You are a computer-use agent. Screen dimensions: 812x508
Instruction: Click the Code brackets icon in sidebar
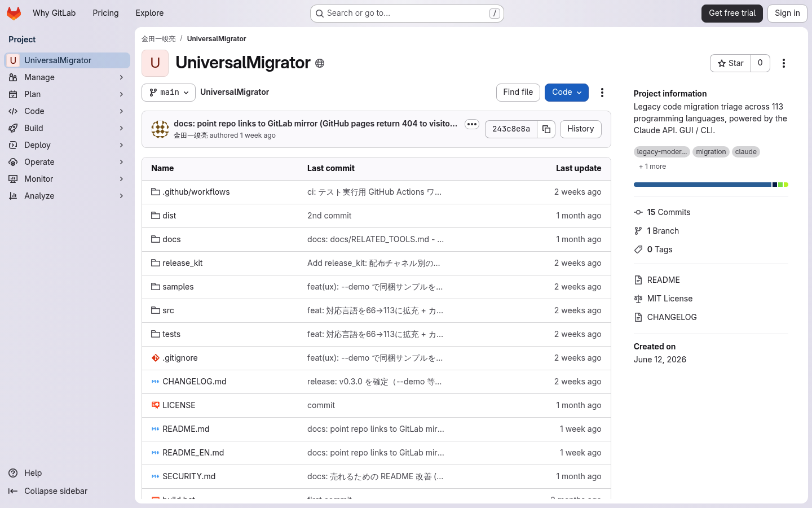pyautogui.click(x=13, y=111)
